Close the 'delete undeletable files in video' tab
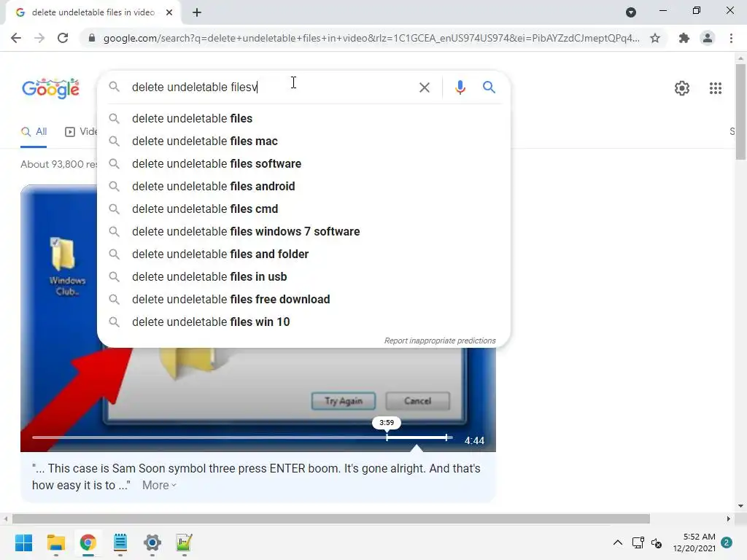 [169, 12]
